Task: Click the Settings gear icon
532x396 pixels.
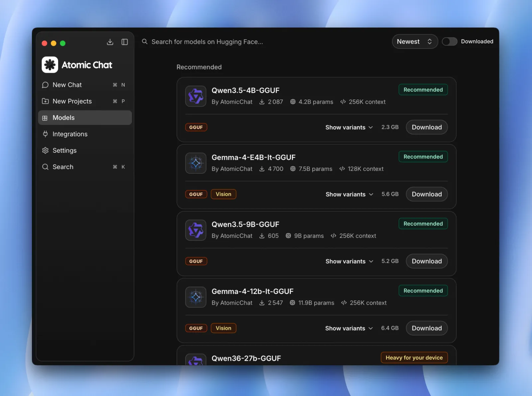Action: coord(45,150)
